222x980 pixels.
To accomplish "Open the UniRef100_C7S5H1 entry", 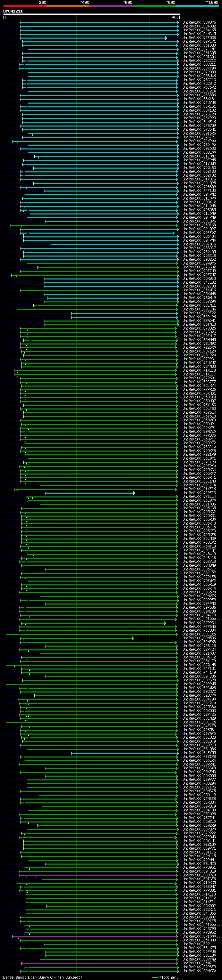I will 199,129.
